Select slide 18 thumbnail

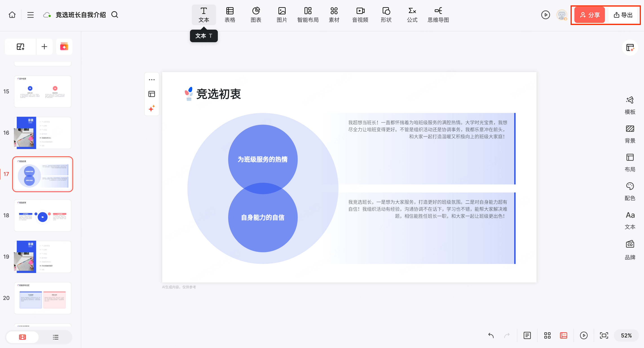pos(42,215)
